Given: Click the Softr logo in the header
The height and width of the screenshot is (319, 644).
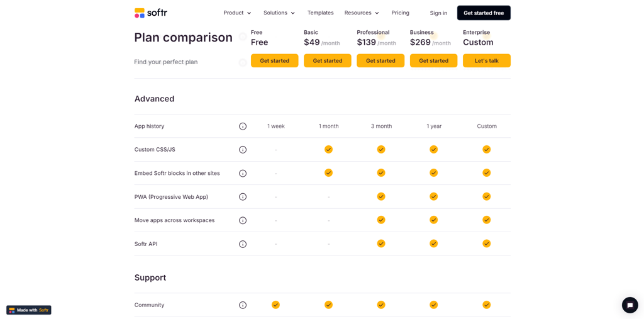Looking at the screenshot, I should point(151,13).
